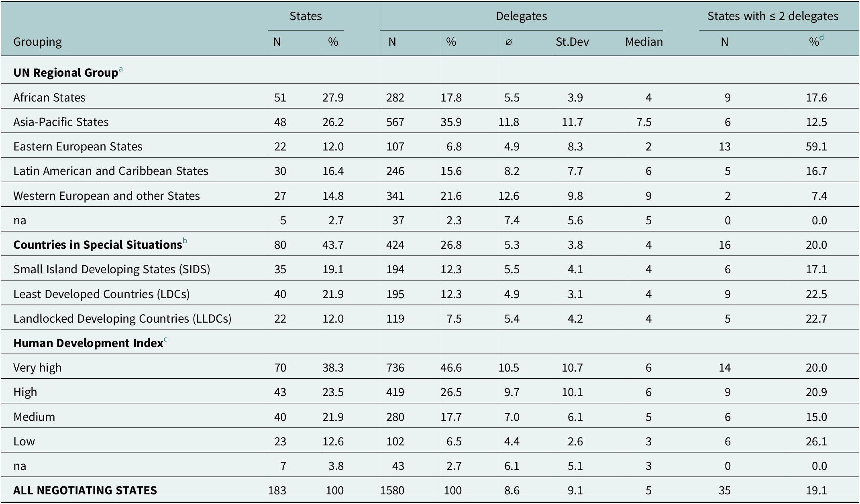Select Latin American and Caribbean States row
Image resolution: width=860 pixels, height=504 pixels.
click(x=430, y=171)
